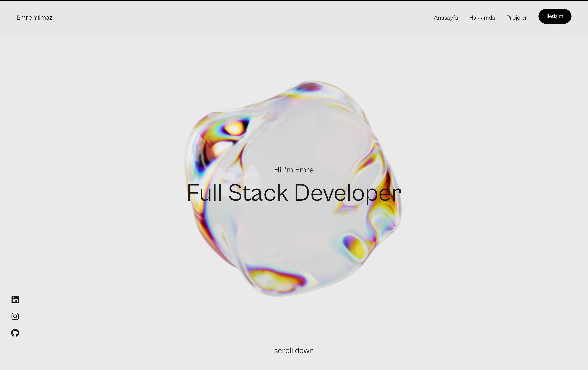This screenshot has width=588, height=370.
Task: Visit the GitHub profile icon
Action: tap(15, 333)
